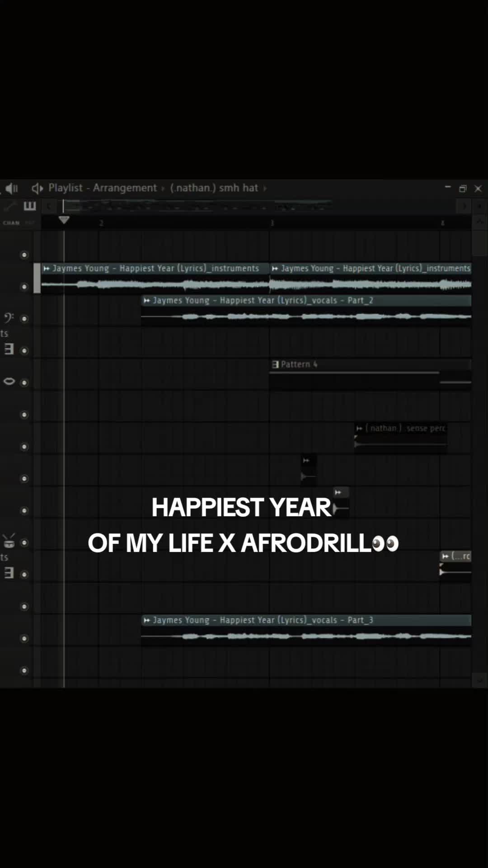Viewport: 488px width, 868px height.
Task: Select the CHAN tab label
Action: tap(11, 223)
